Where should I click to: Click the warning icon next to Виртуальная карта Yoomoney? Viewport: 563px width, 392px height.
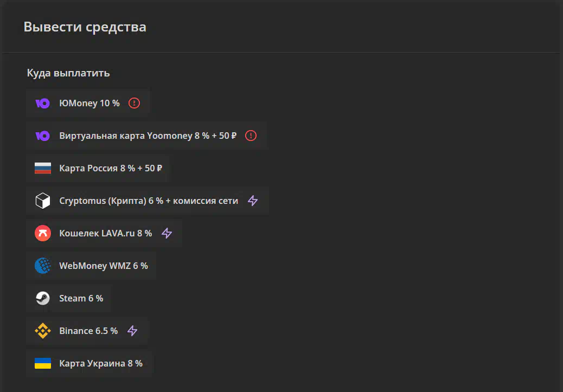[x=251, y=136]
